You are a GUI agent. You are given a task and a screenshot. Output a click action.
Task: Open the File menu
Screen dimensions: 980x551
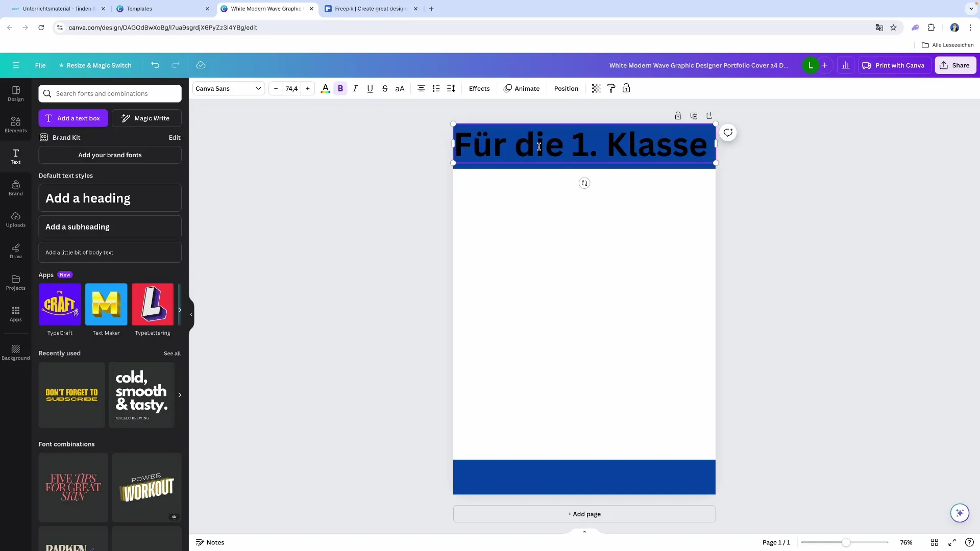coord(40,65)
